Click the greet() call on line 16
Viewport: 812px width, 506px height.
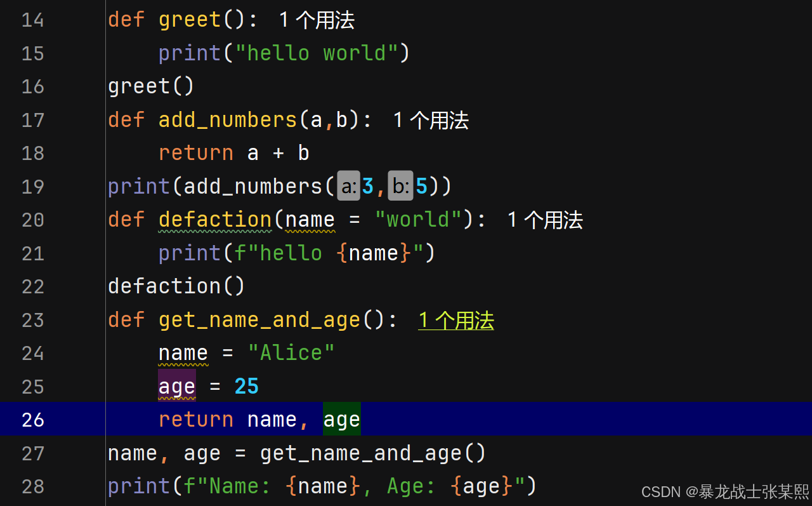[x=150, y=86]
